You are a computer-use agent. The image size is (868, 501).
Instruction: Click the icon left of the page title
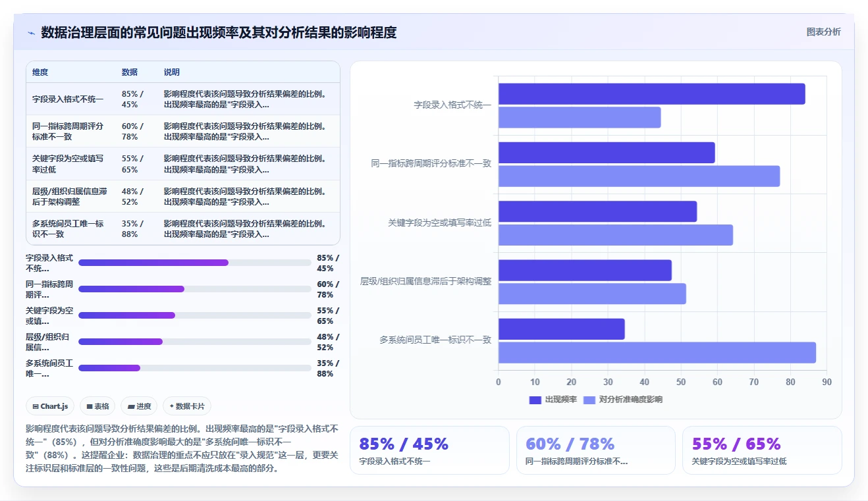(x=31, y=33)
